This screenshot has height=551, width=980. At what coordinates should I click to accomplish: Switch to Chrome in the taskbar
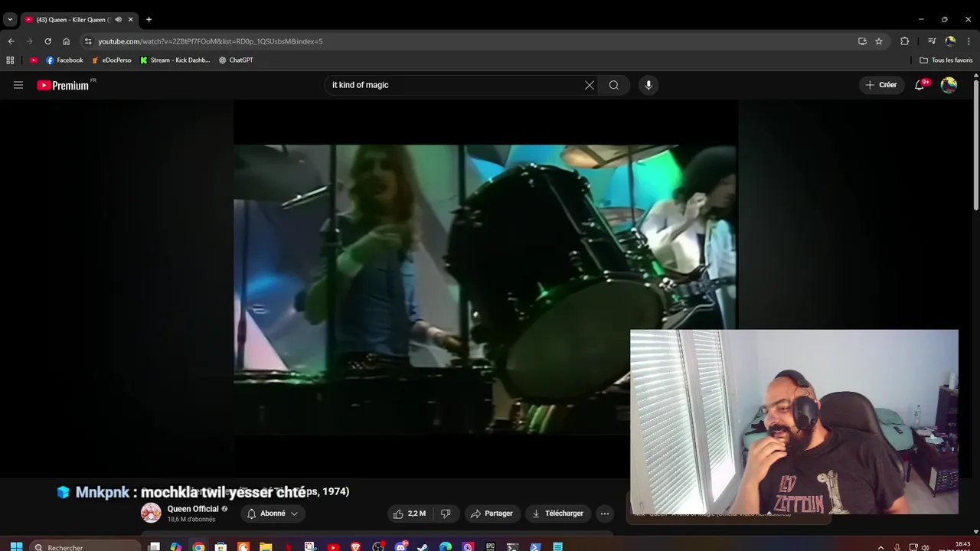[x=198, y=547]
